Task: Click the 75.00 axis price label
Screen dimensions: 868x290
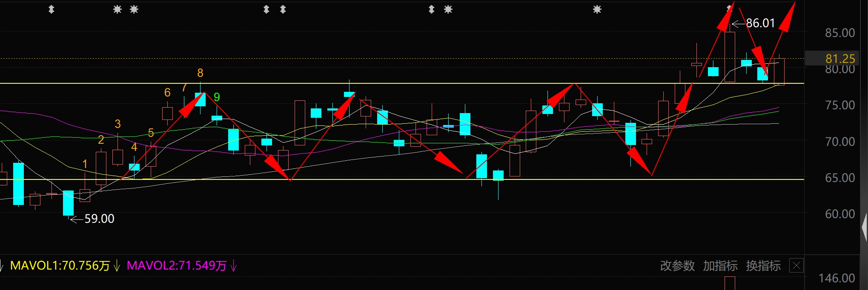Action: [x=840, y=105]
